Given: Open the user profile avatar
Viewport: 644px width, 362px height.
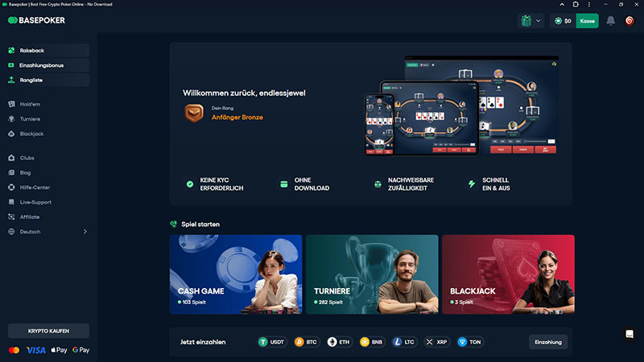Looking at the screenshot, I should (630, 21).
